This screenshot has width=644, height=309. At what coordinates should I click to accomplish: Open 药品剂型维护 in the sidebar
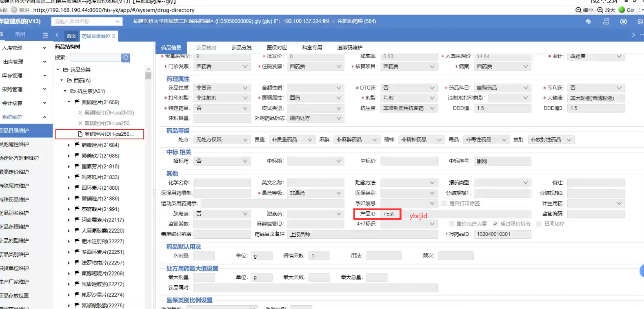point(15,240)
